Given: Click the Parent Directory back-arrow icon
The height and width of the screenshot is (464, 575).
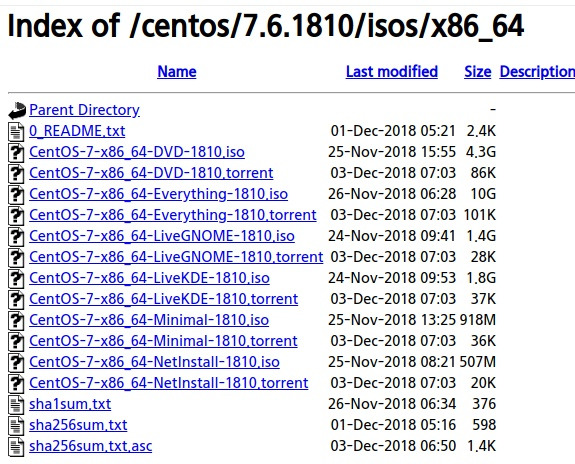Looking at the screenshot, I should coord(17,110).
